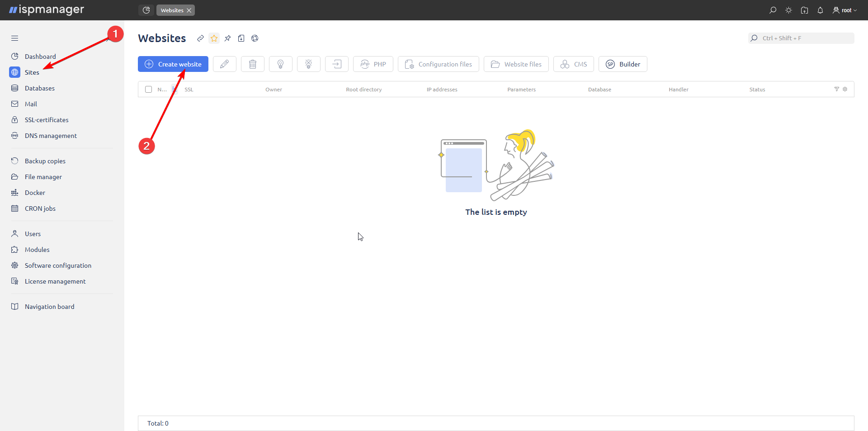
Task: Click the Create website button
Action: coord(173,64)
